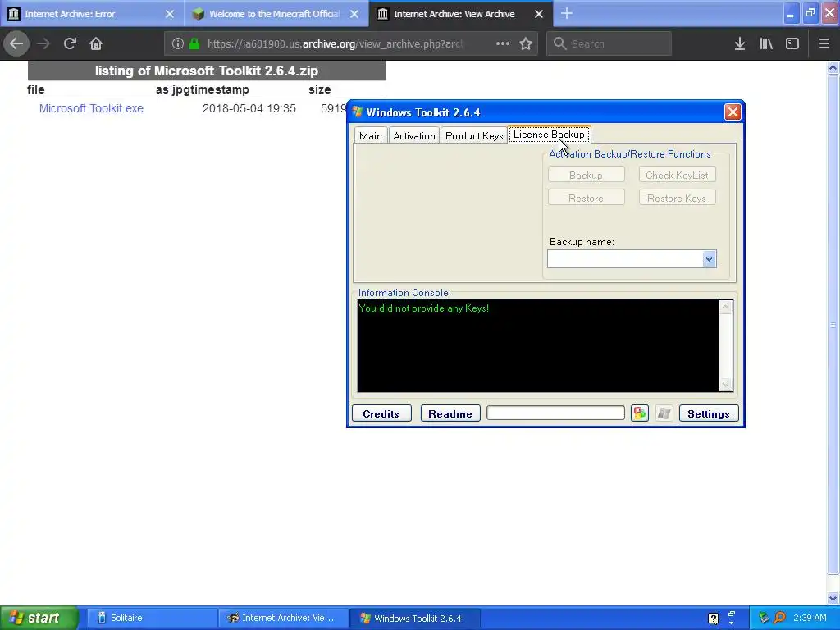Open the Firefox hamburger menu
This screenshot has width=840, height=630.
coord(824,44)
